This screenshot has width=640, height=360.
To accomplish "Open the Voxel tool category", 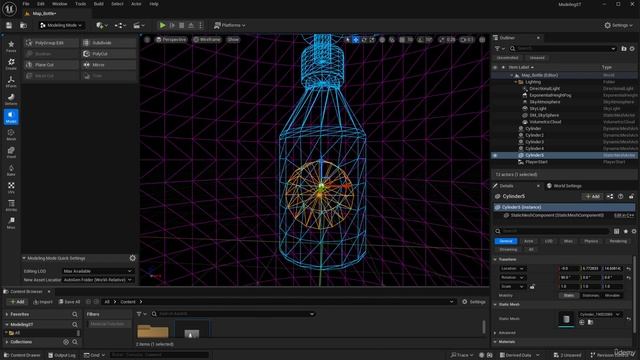I will point(11,152).
